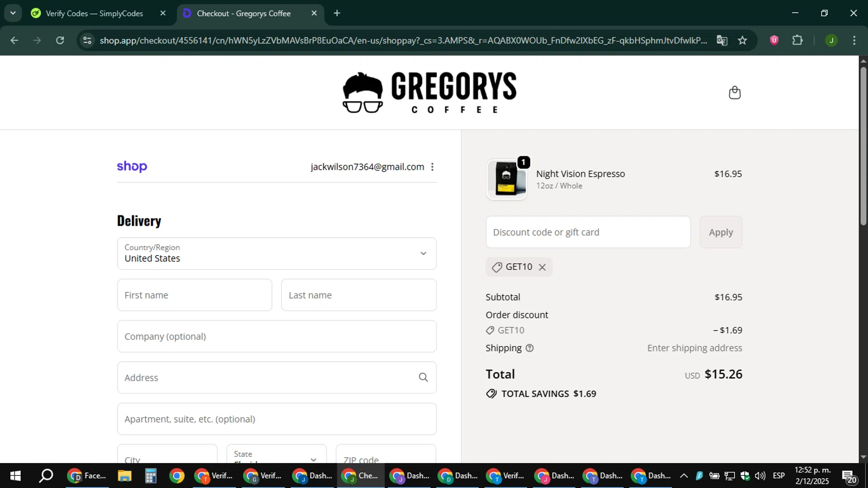The width and height of the screenshot is (868, 488).
Task: Open Calculator from the taskbar
Action: [x=150, y=476]
